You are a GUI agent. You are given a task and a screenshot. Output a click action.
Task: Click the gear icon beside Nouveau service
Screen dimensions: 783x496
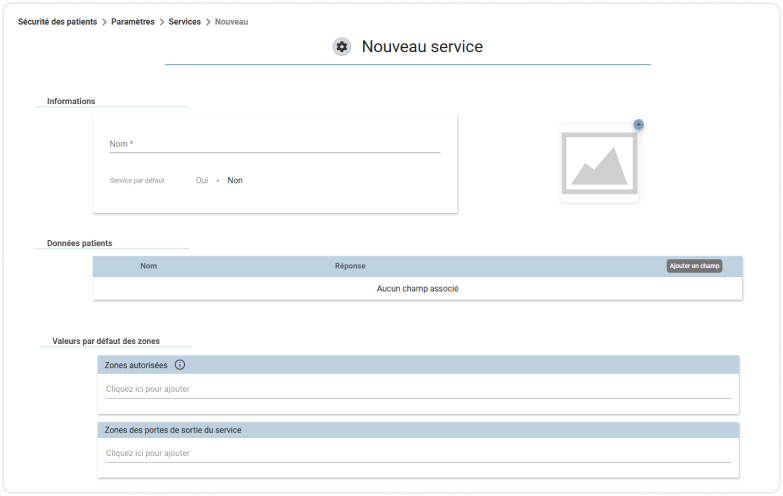click(342, 46)
